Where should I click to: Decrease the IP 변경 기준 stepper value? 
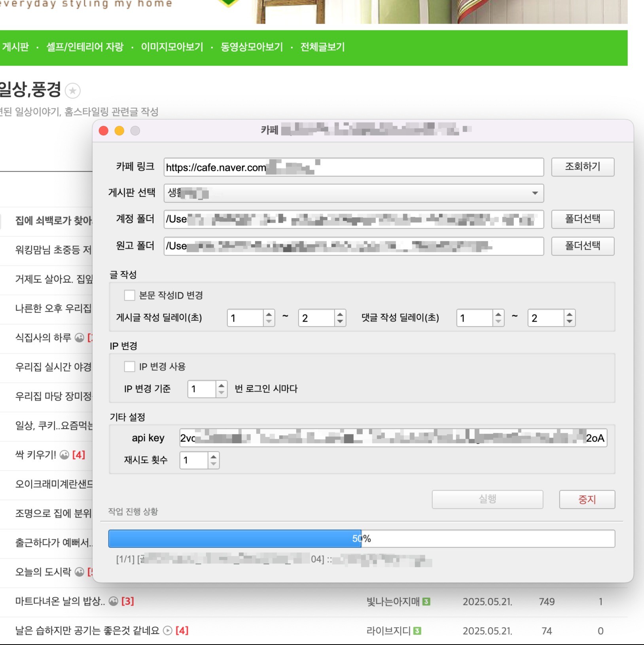tap(222, 393)
